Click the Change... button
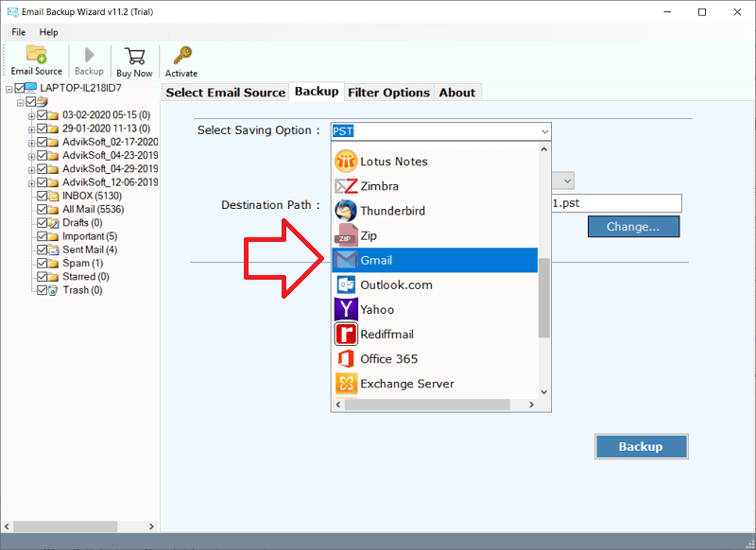Image resolution: width=756 pixels, height=550 pixels. (633, 227)
